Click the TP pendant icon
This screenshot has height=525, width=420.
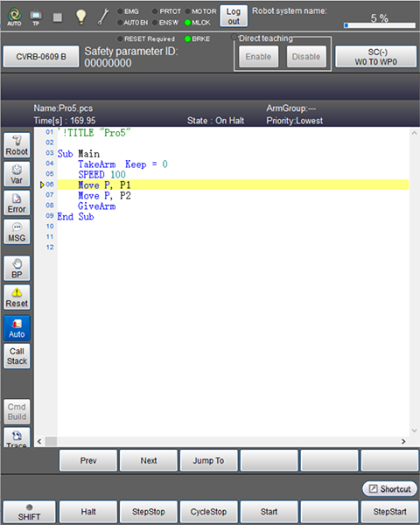click(x=36, y=17)
